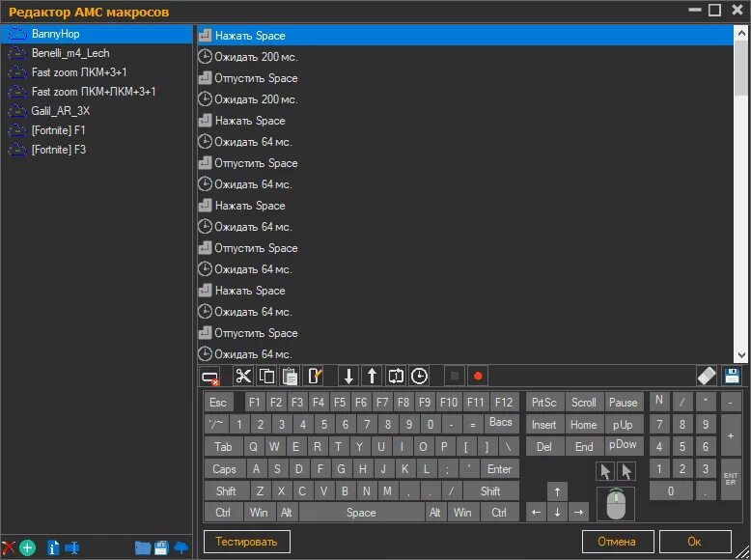Delete selected command row icon
The height and width of the screenshot is (560, 751).
(x=210, y=377)
